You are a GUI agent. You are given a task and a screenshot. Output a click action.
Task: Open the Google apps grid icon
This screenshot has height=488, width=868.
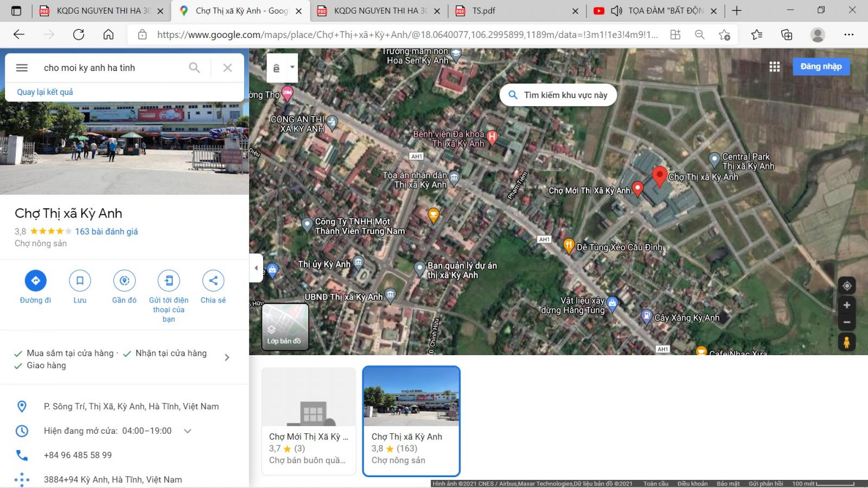pos(775,67)
